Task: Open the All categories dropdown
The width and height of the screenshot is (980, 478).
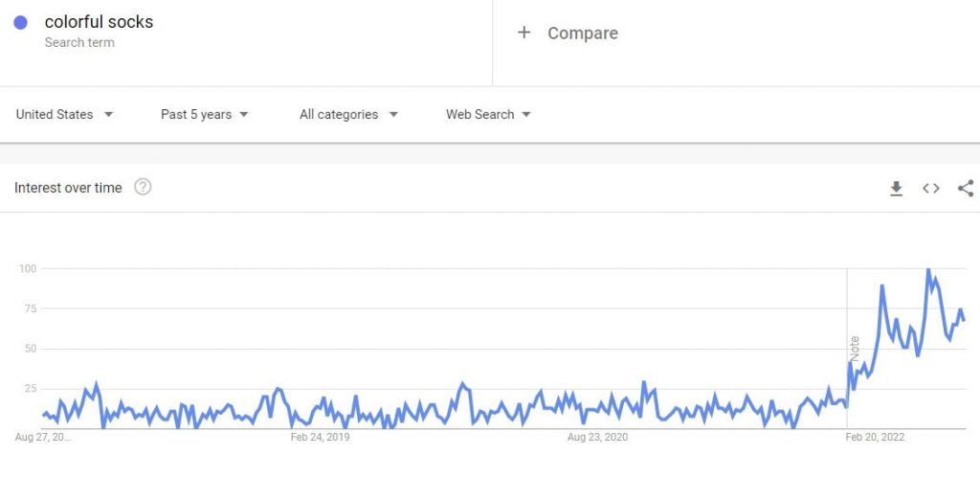Action: point(348,115)
